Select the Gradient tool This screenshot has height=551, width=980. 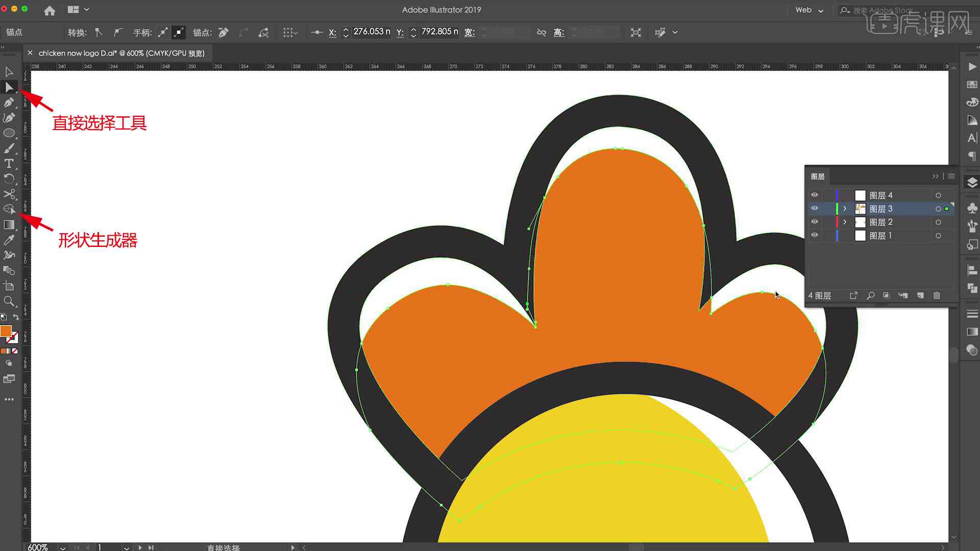click(x=9, y=225)
